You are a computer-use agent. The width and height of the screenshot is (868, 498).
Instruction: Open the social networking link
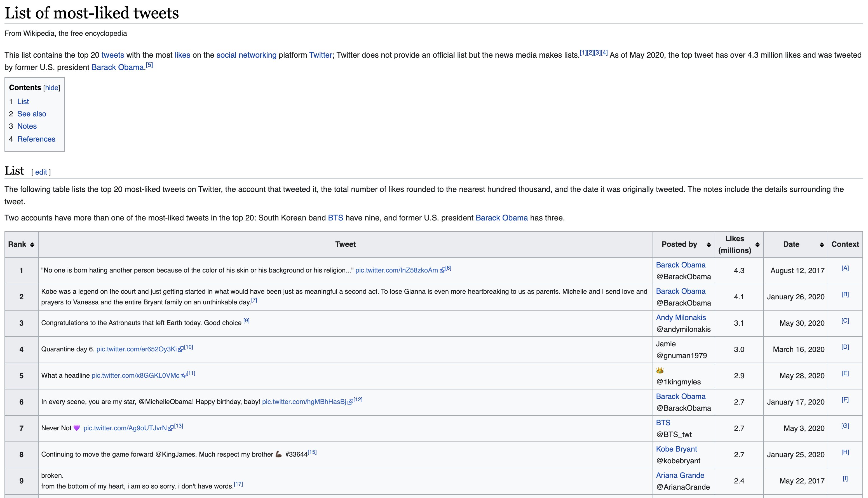pos(246,55)
